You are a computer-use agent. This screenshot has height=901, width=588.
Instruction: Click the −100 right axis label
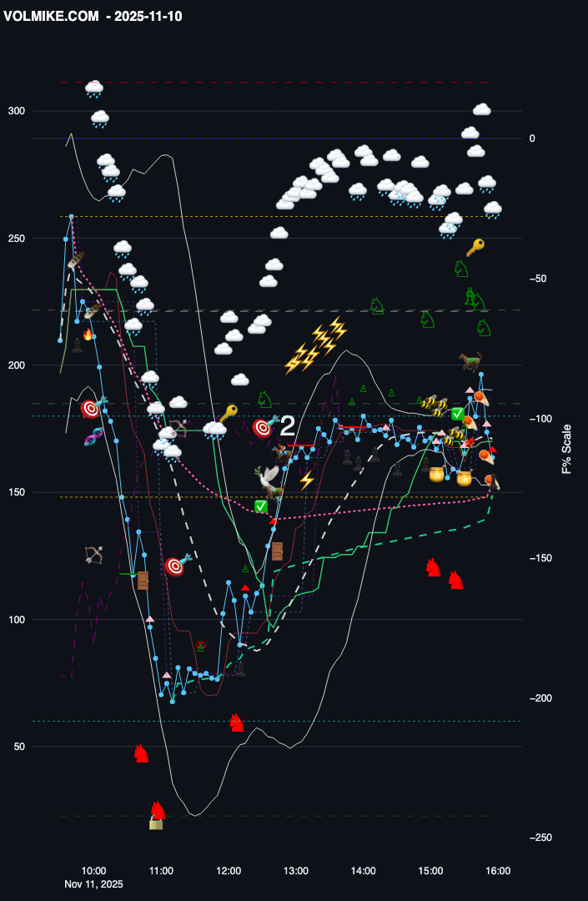540,418
